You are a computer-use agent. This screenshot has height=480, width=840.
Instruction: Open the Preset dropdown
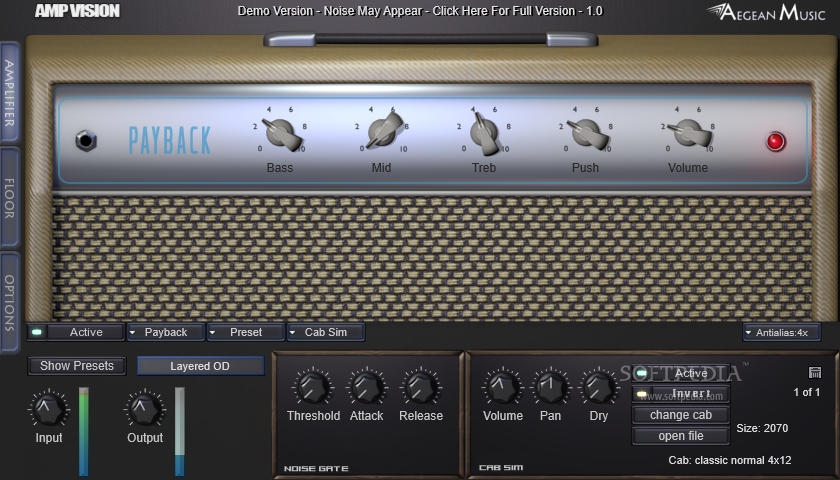tap(245, 332)
